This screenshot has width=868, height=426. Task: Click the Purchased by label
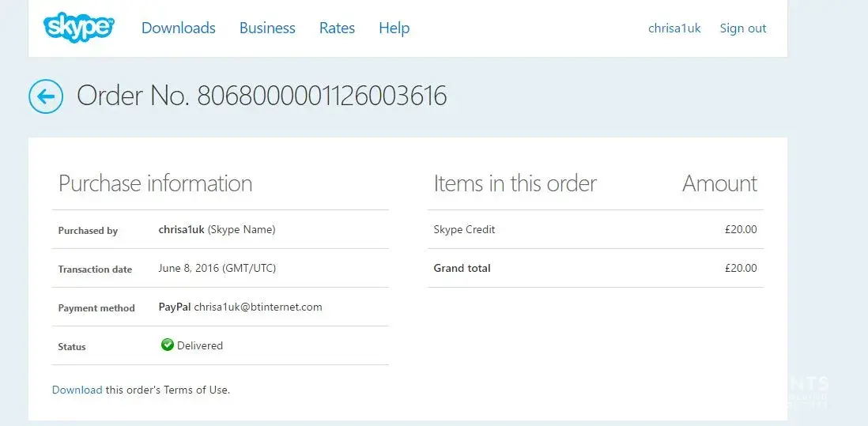pyautogui.click(x=88, y=231)
